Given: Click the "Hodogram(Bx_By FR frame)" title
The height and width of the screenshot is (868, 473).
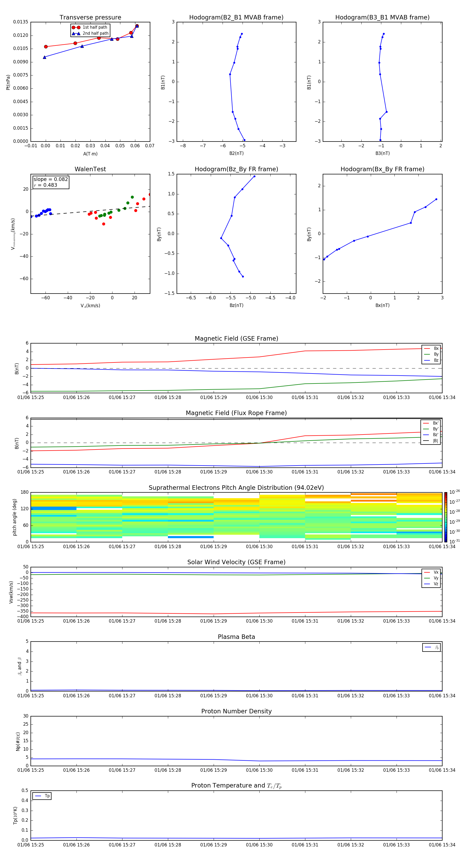Looking at the screenshot, I should tap(382, 169).
